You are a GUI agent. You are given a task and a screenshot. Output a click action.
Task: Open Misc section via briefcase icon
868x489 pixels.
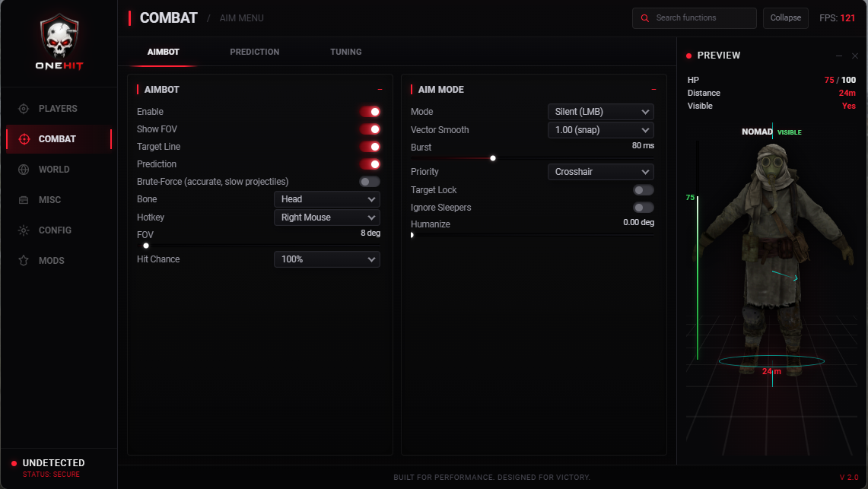pyautogui.click(x=24, y=200)
